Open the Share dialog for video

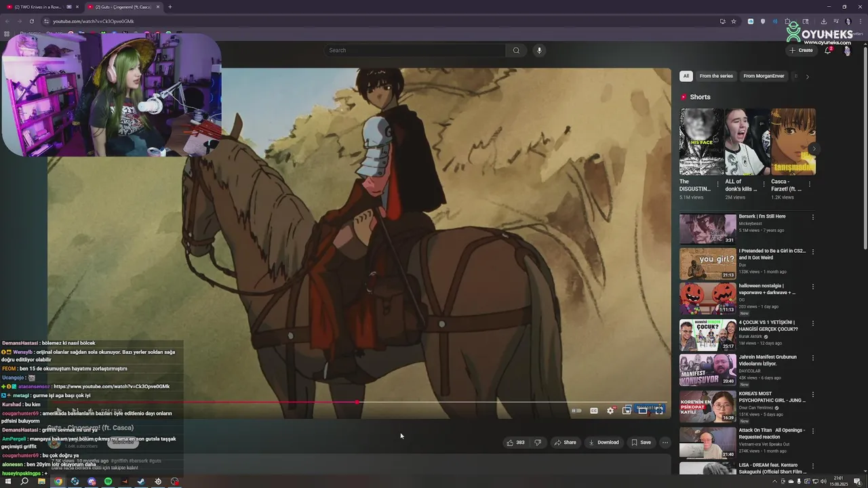click(565, 443)
